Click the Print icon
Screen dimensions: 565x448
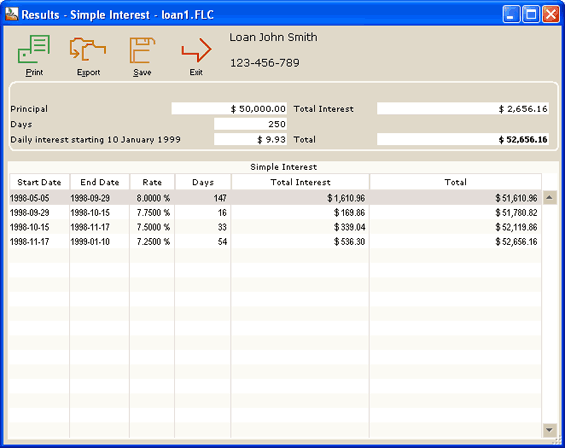click(34, 49)
